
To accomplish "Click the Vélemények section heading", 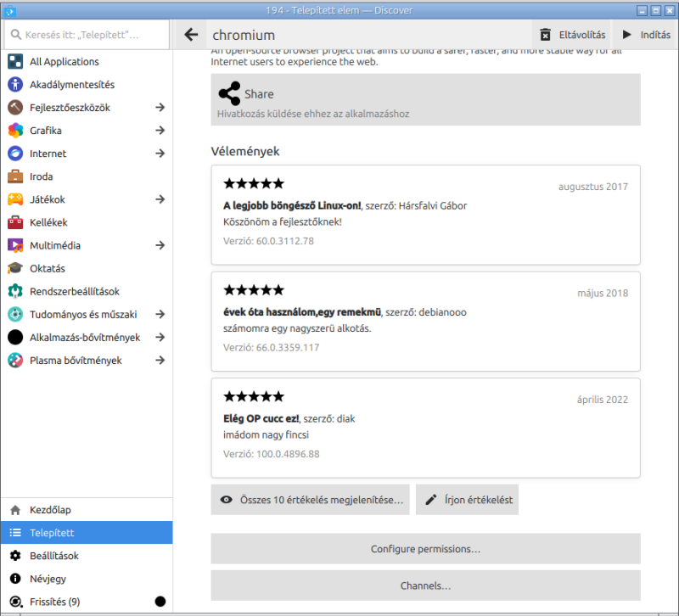I will point(245,152).
